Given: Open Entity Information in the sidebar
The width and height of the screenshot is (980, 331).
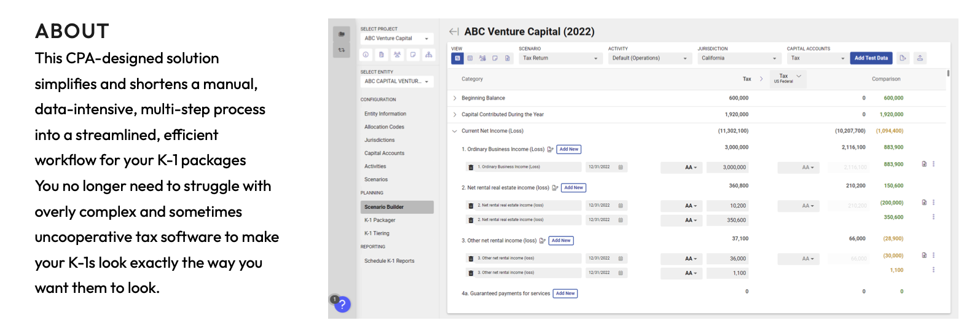Looking at the screenshot, I should [x=385, y=114].
